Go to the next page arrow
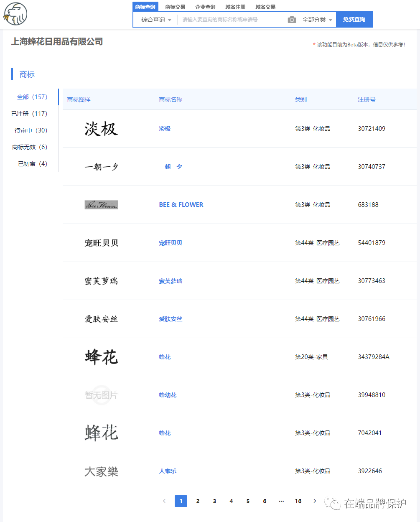 (315, 501)
